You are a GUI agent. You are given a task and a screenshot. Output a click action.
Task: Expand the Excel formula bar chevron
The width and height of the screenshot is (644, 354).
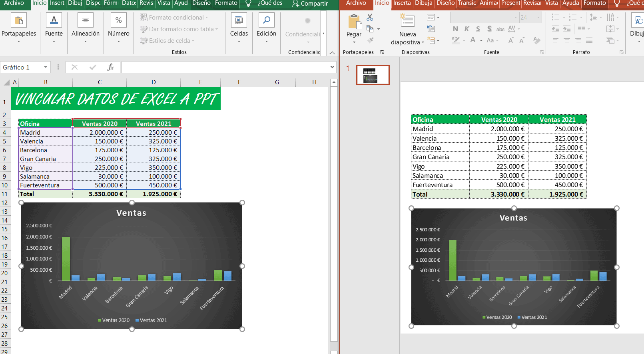[x=332, y=67]
